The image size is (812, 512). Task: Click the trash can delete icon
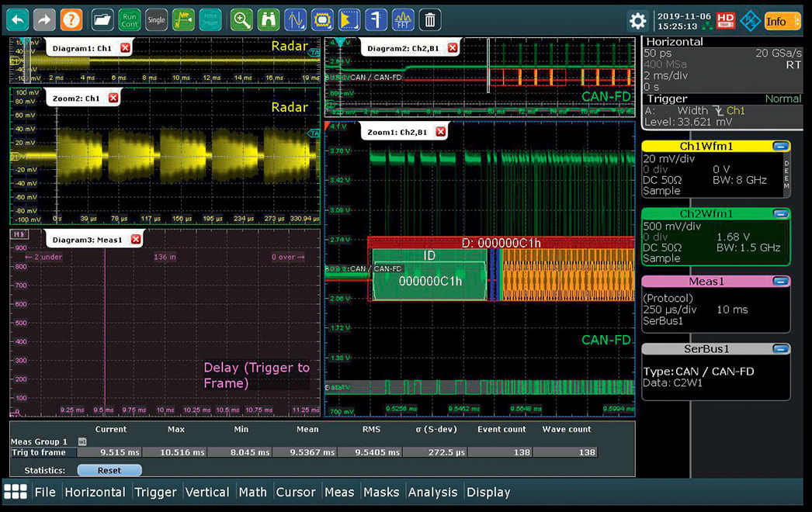coord(429,20)
